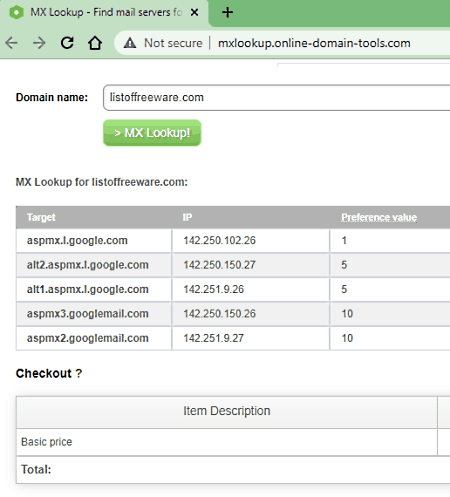
Task: Click preference value 10 for aspmx2.googlemail.com
Action: [x=347, y=338]
